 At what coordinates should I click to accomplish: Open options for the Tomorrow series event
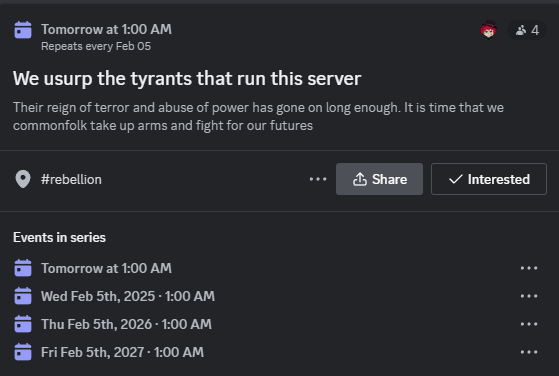click(x=529, y=268)
